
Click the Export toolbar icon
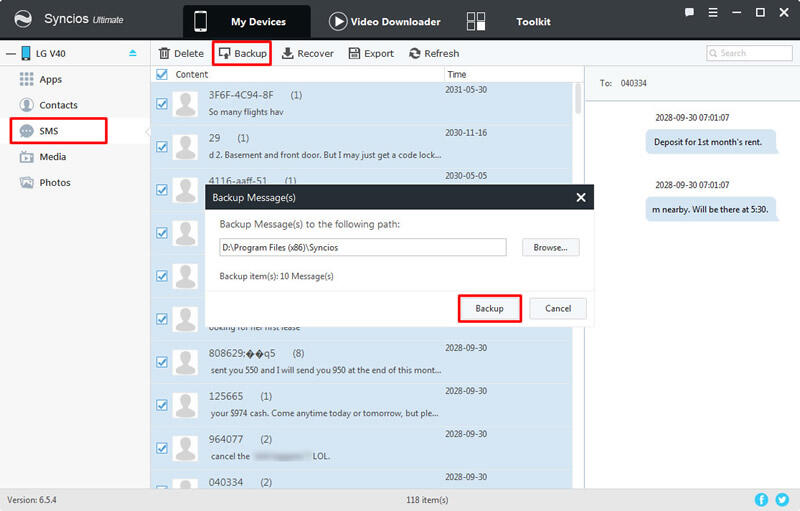pyautogui.click(x=354, y=53)
